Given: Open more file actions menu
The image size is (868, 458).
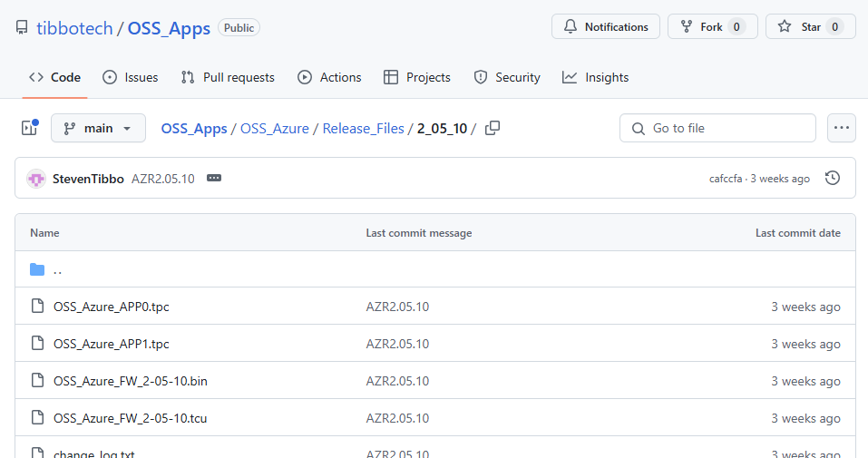Looking at the screenshot, I should tap(842, 129).
